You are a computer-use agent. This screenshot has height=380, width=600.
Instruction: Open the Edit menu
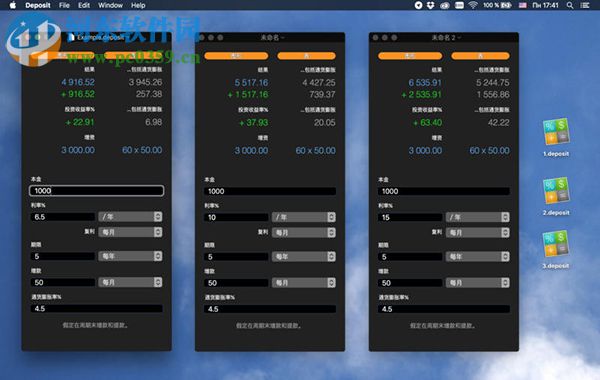(x=84, y=5)
